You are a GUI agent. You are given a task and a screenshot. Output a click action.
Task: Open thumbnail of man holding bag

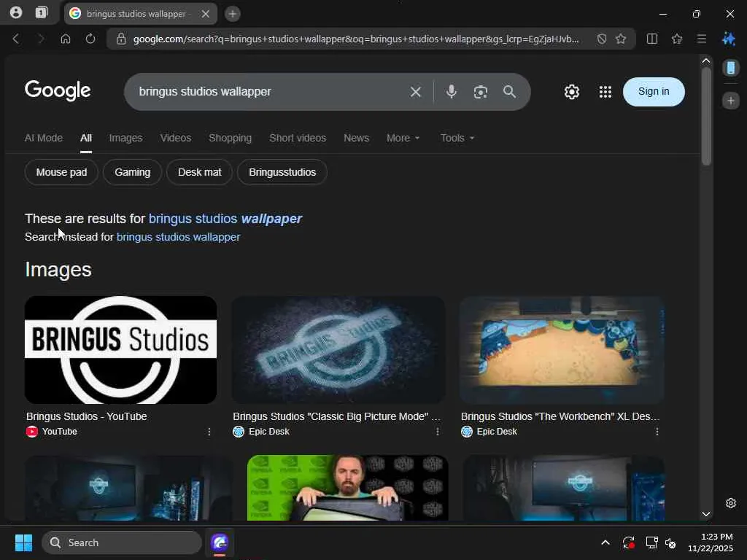click(x=348, y=488)
